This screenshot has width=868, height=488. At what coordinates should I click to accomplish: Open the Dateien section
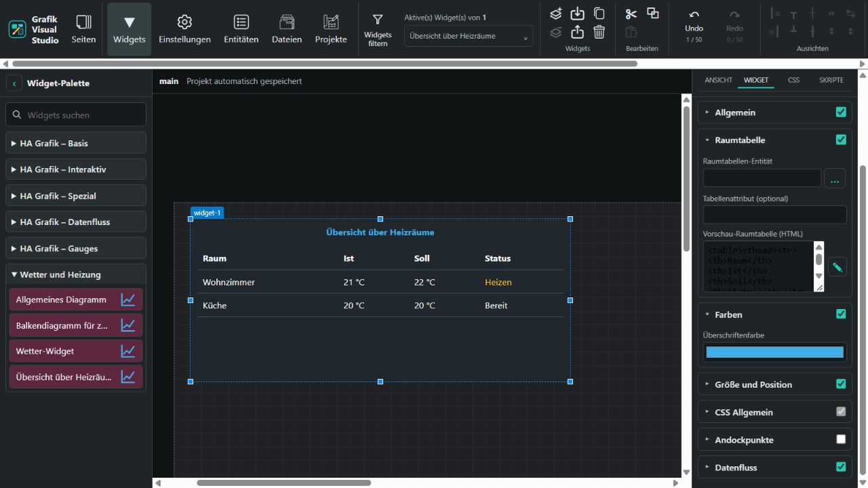coord(287,29)
